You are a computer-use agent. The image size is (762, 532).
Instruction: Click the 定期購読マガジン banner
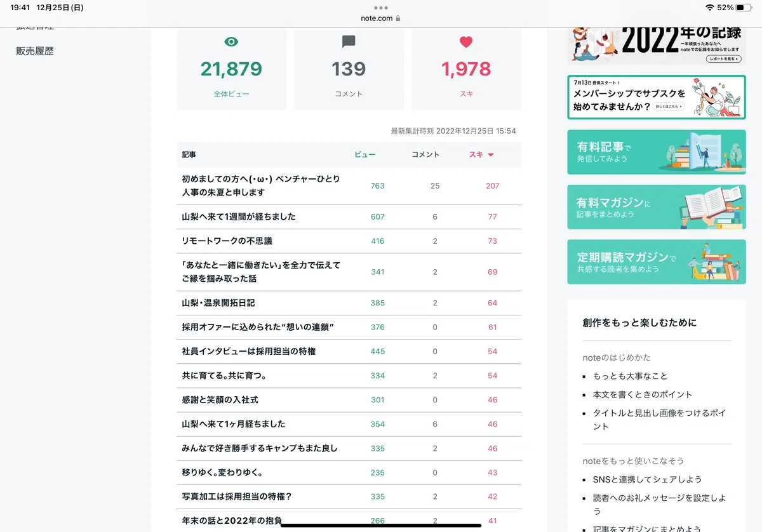(x=657, y=262)
